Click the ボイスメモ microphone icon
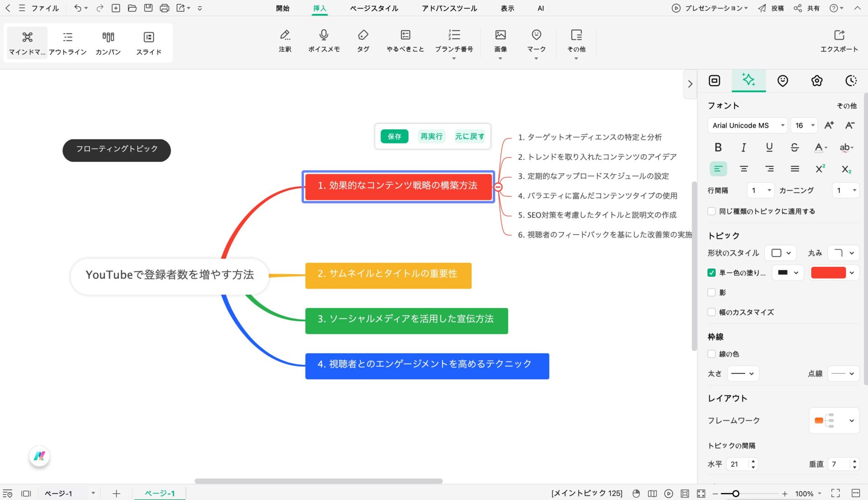This screenshot has height=500, width=868. (x=324, y=35)
